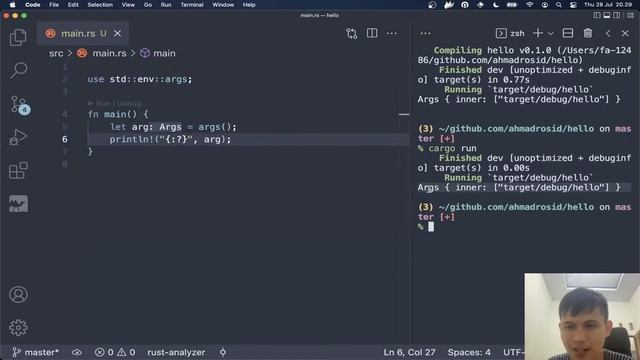Open the Run menu

point(166,5)
